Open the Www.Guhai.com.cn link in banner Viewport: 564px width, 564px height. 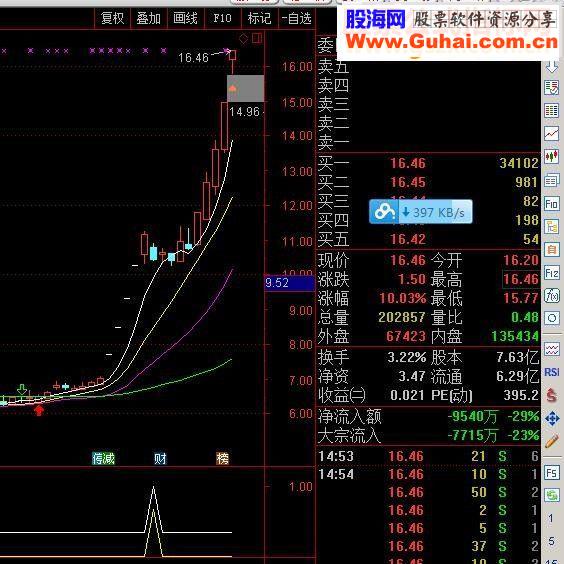pyautogui.click(x=452, y=42)
